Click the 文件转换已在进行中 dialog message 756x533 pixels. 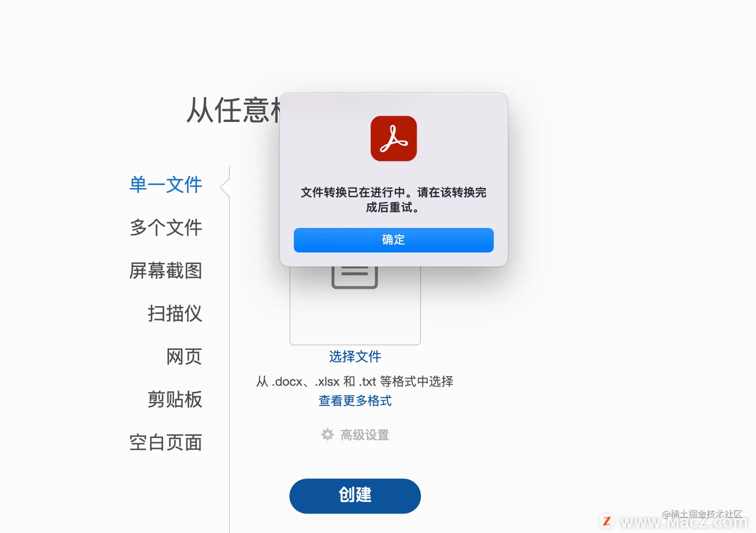click(393, 199)
